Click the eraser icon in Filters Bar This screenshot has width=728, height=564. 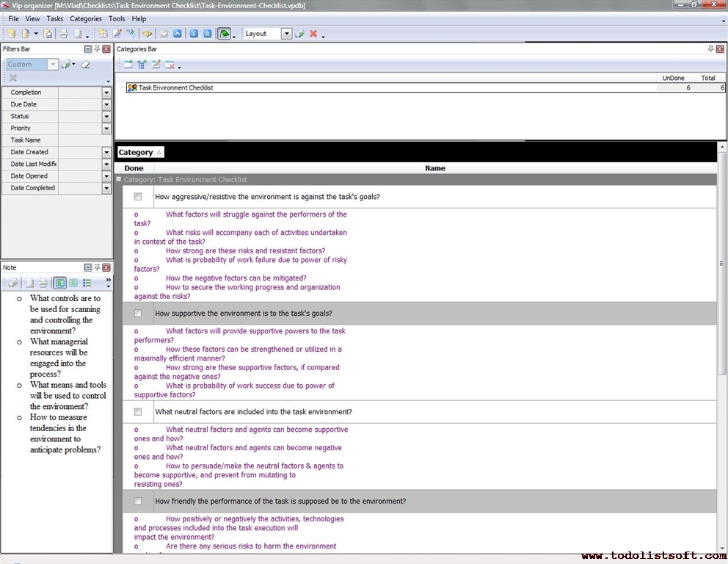(x=85, y=65)
